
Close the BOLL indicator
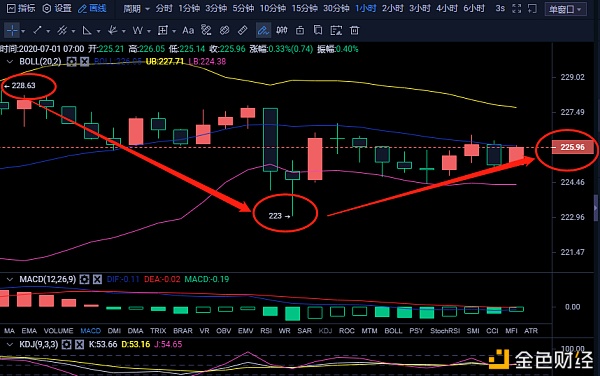85,62
